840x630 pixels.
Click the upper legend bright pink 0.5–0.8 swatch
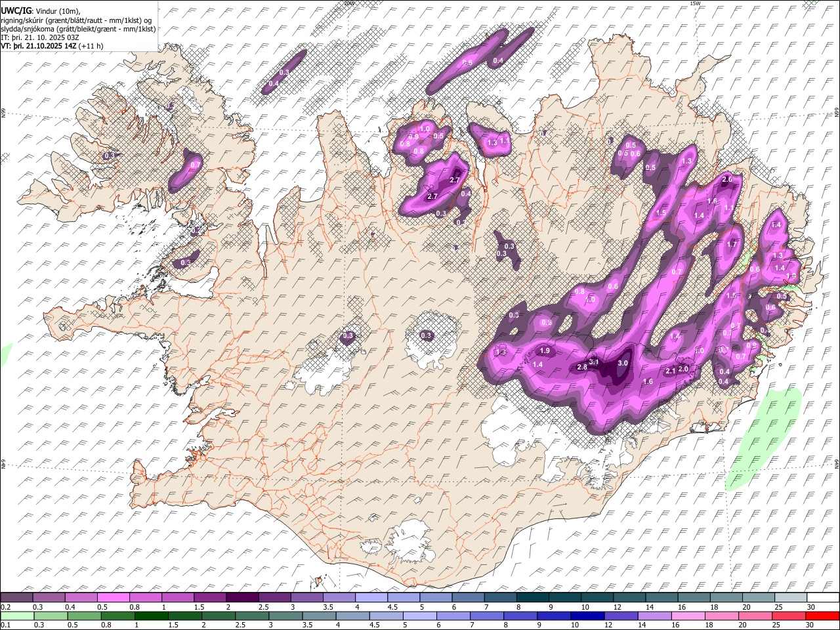[113, 597]
